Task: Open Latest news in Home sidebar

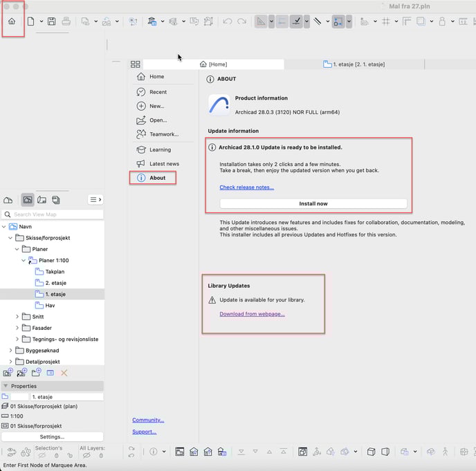Action: click(x=158, y=164)
